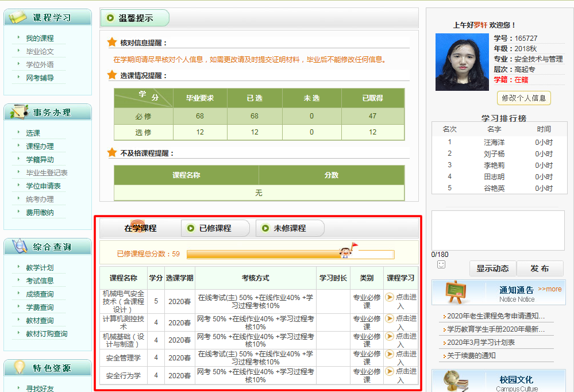
Task: Click play icon for 安全行为学 course
Action: (390, 372)
